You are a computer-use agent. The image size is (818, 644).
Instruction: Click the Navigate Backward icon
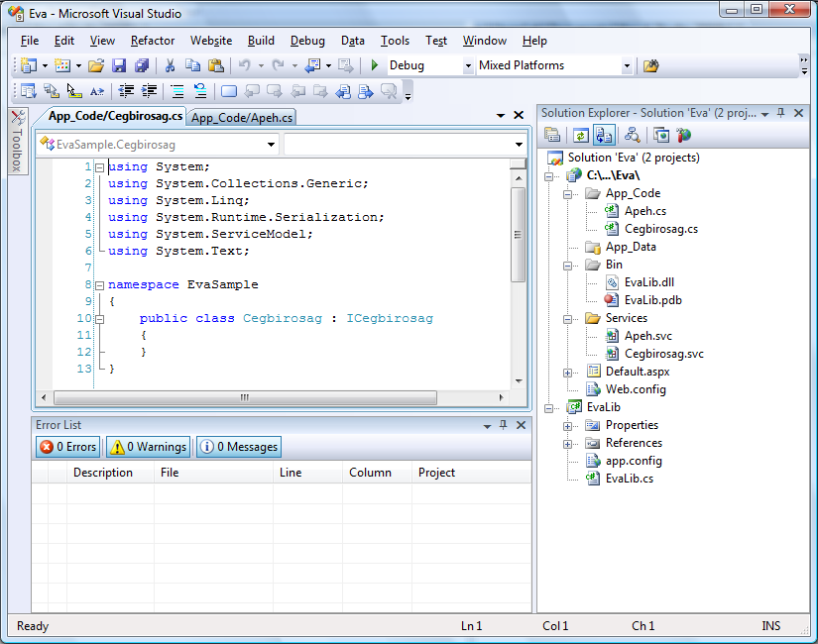312,65
